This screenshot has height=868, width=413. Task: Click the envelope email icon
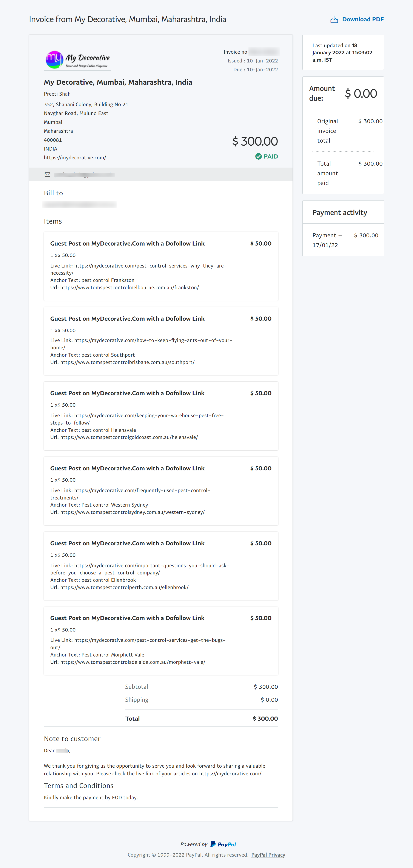(48, 174)
